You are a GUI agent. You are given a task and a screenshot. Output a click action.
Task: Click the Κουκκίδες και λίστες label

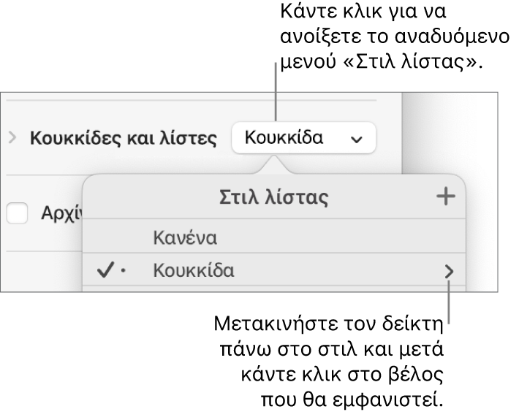coord(124,139)
